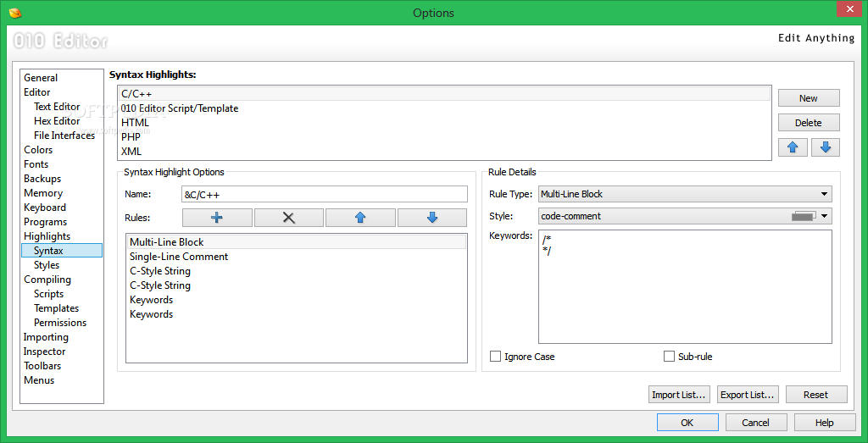Select the first C-Style String rule
Screen dimensions: 868x443
[297, 271]
